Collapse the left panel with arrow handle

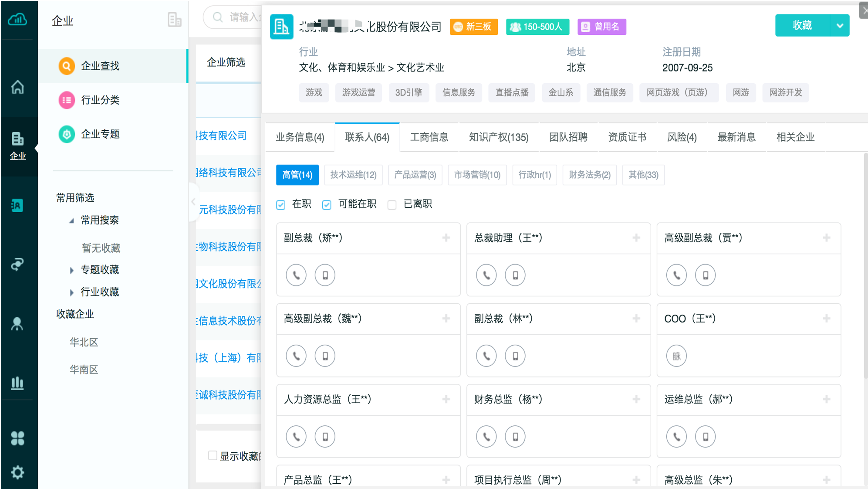pyautogui.click(x=193, y=201)
